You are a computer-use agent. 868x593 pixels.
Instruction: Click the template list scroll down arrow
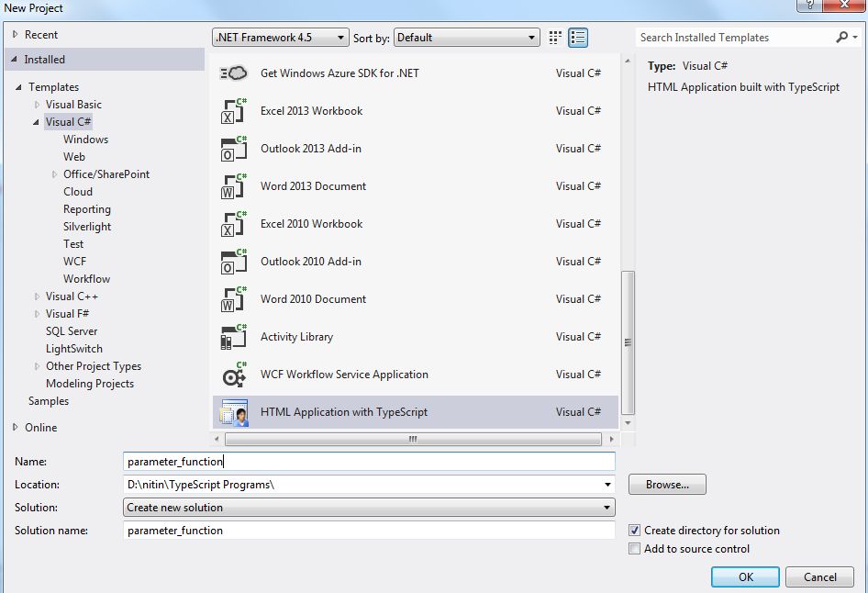click(x=628, y=423)
